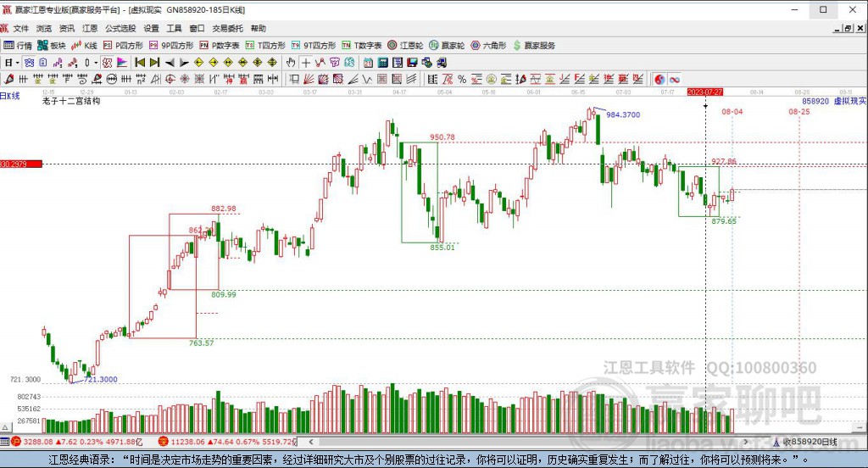Image resolution: width=868 pixels, height=468 pixels.
Task: Click the red floppy disk save icon
Action: click(x=412, y=63)
